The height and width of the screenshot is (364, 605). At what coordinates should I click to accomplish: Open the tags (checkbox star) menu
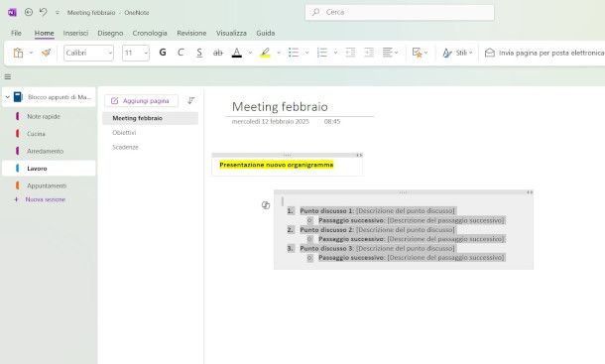[x=420, y=53]
